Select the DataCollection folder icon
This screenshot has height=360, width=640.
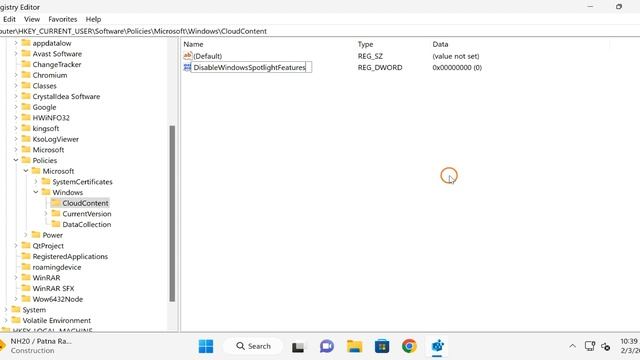[x=56, y=224]
